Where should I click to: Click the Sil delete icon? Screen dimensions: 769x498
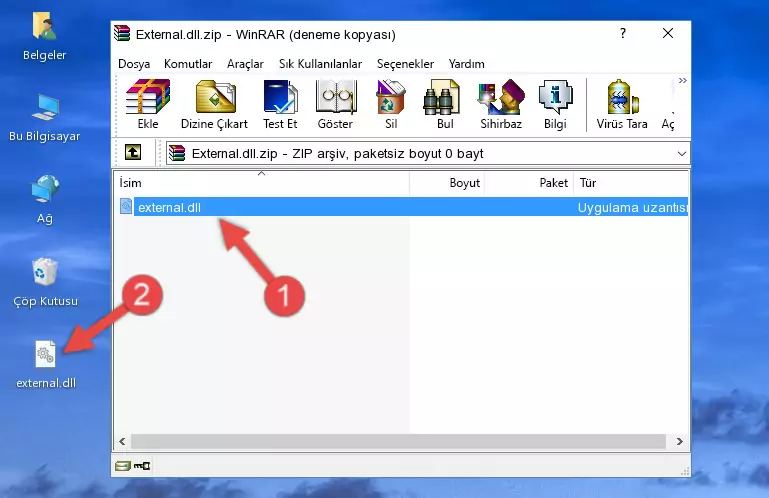(x=391, y=104)
